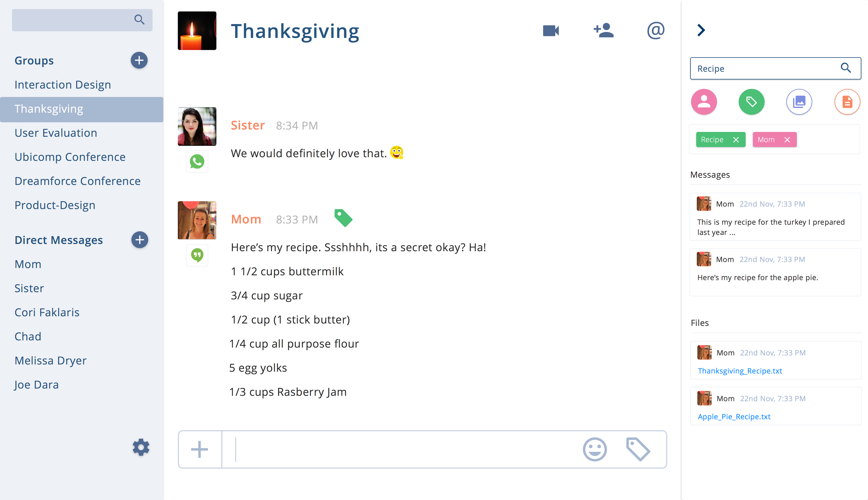Toggle the images filter circle
The width and height of the screenshot is (868, 500).
click(799, 102)
